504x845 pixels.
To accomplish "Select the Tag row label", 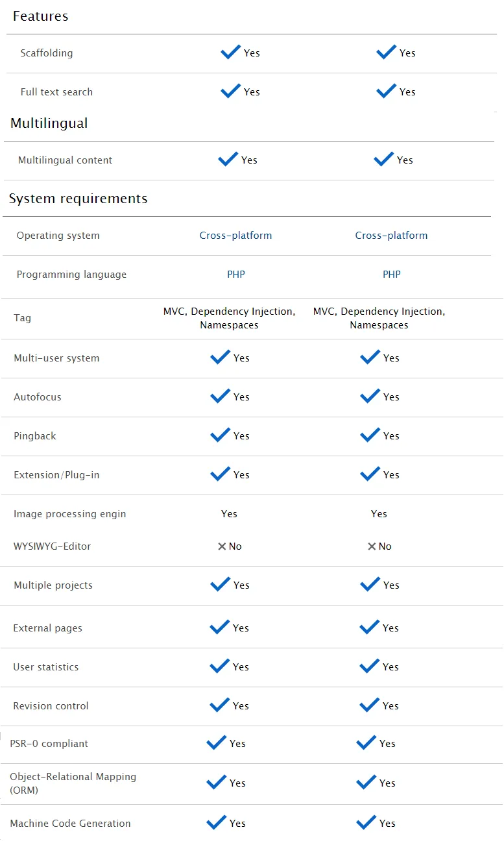I will (x=22, y=318).
